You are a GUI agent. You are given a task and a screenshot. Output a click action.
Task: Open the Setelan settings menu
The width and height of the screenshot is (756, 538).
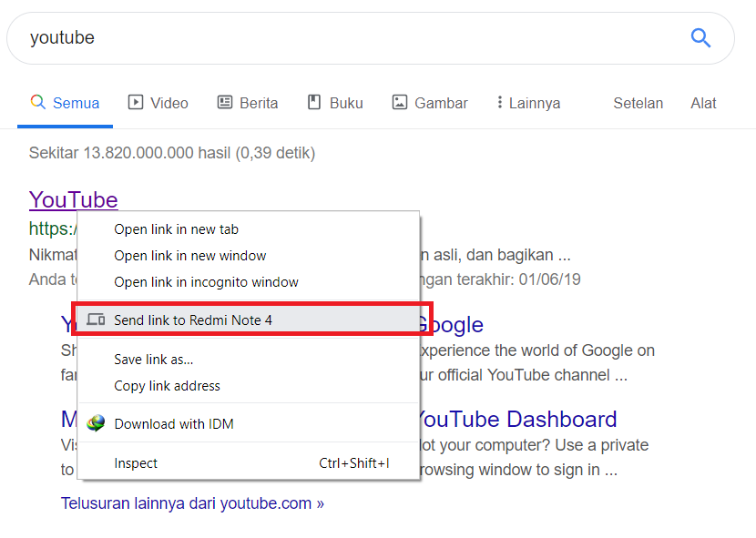tap(638, 103)
